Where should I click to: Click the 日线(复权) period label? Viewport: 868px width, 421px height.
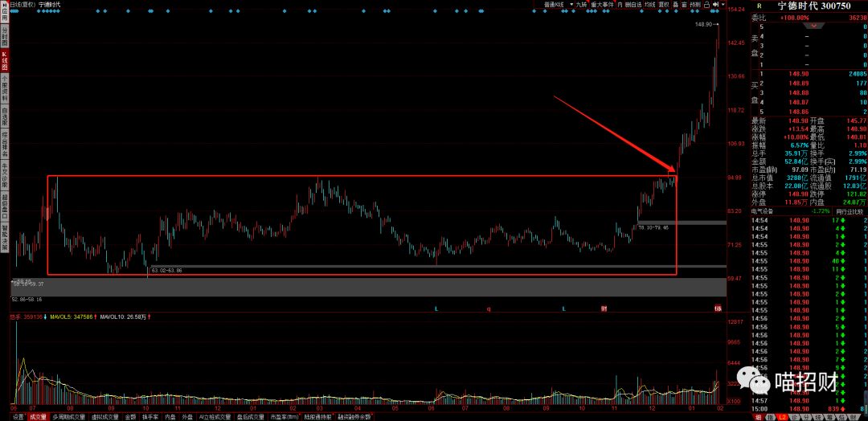click(x=23, y=5)
